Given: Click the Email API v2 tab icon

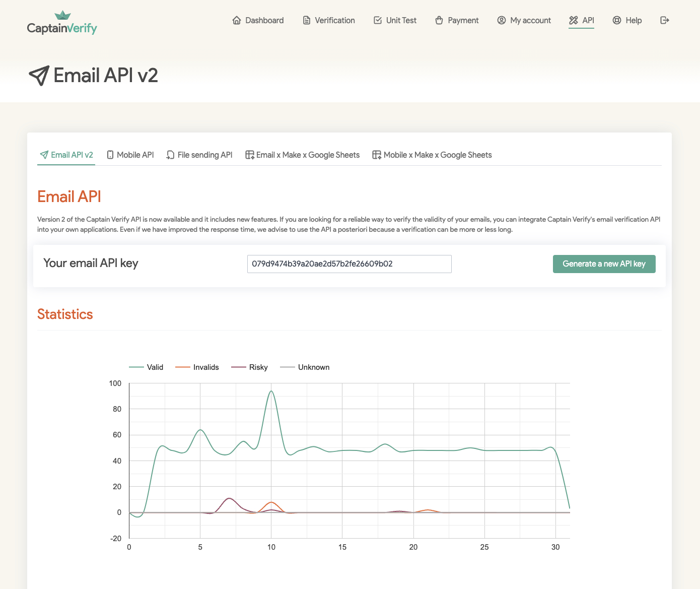Looking at the screenshot, I should (44, 155).
